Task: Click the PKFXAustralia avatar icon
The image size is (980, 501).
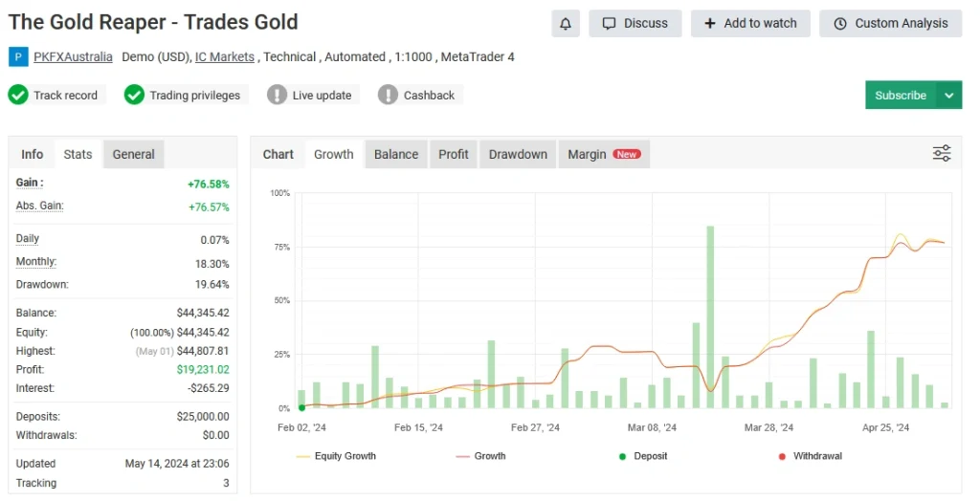Action: (x=18, y=56)
